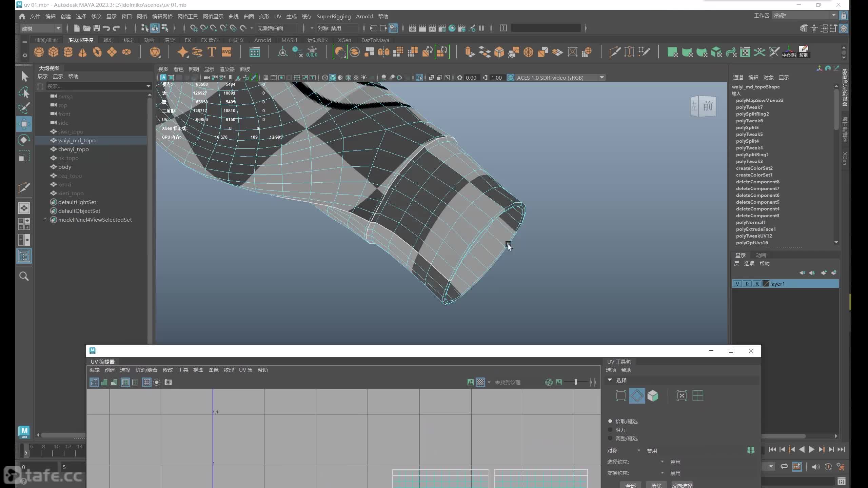Click the search magnifier icon in toolbox
The height and width of the screenshot is (488, 868).
[24, 277]
